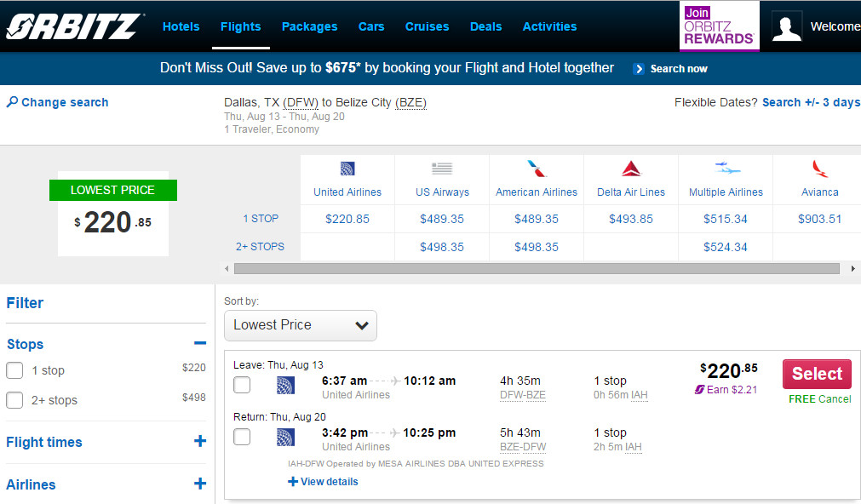Click the US Airways logo in the price grid
This screenshot has width=861, height=504.
[x=442, y=169]
